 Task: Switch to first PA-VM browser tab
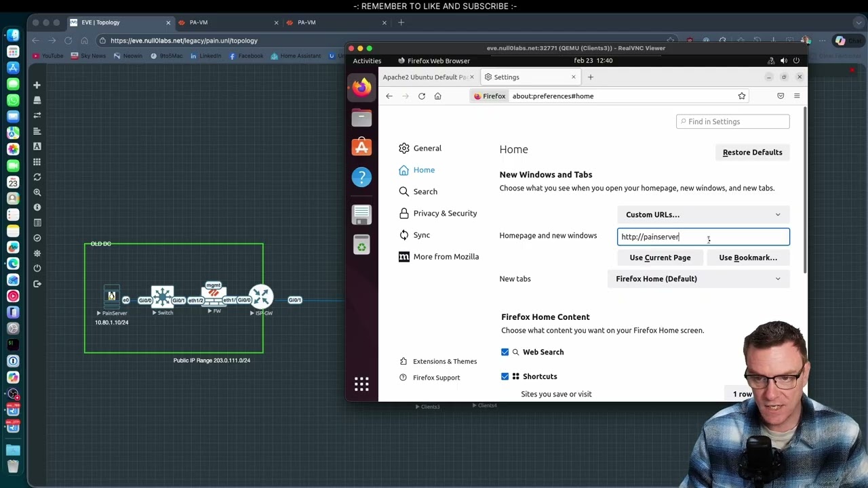pyautogui.click(x=229, y=22)
